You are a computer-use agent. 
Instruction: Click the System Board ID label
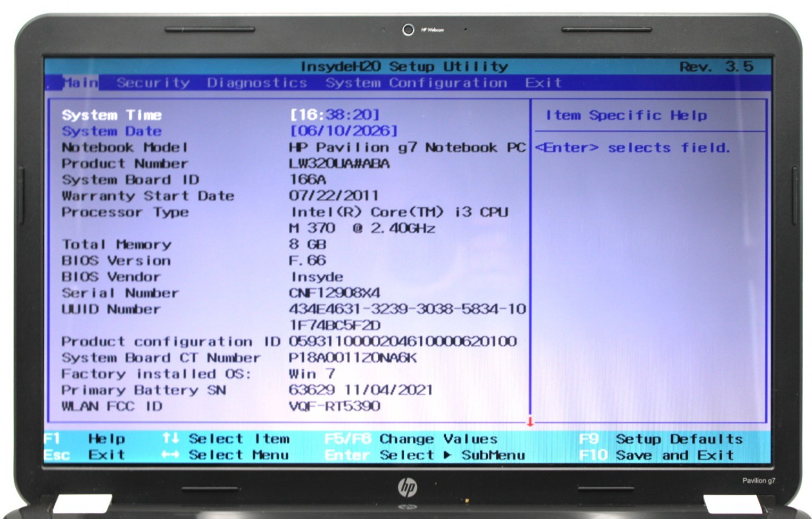(x=130, y=180)
